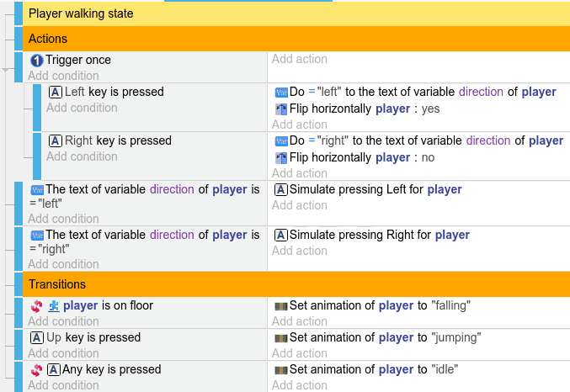Click the platformer icon beside is on floor

click(x=54, y=306)
